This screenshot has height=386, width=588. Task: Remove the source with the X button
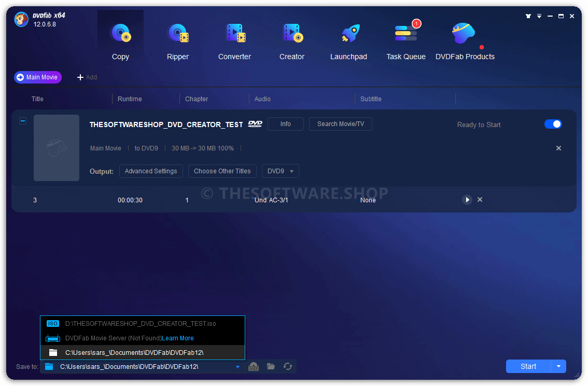[558, 148]
